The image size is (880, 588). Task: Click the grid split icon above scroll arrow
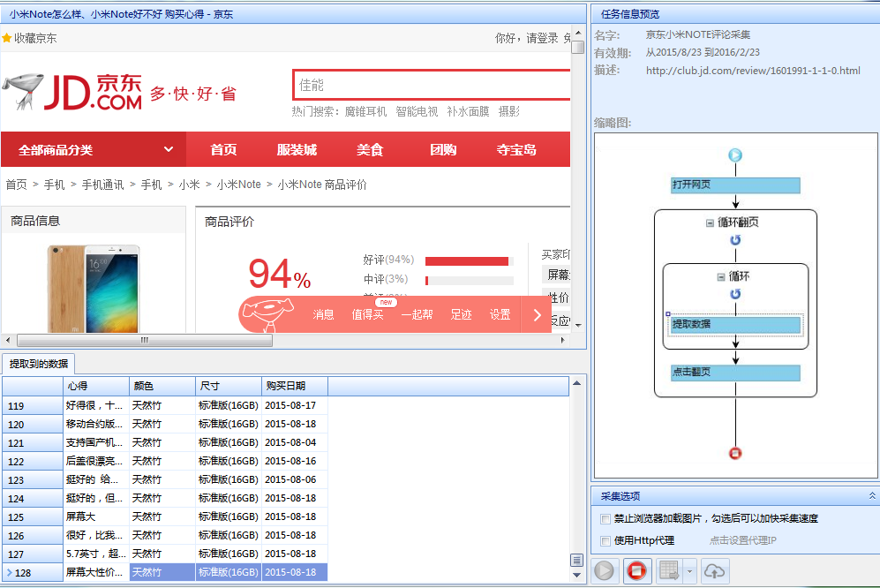point(576,561)
